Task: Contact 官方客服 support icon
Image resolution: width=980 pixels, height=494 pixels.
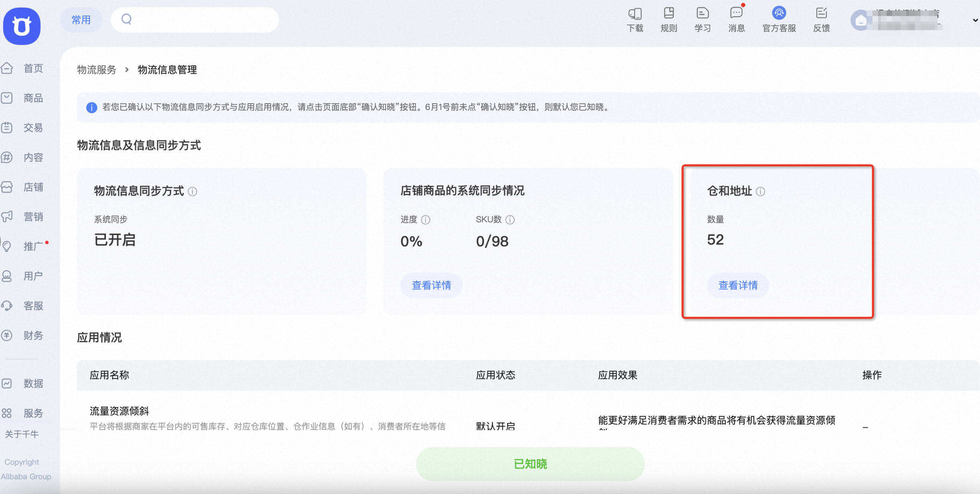Action: (779, 13)
